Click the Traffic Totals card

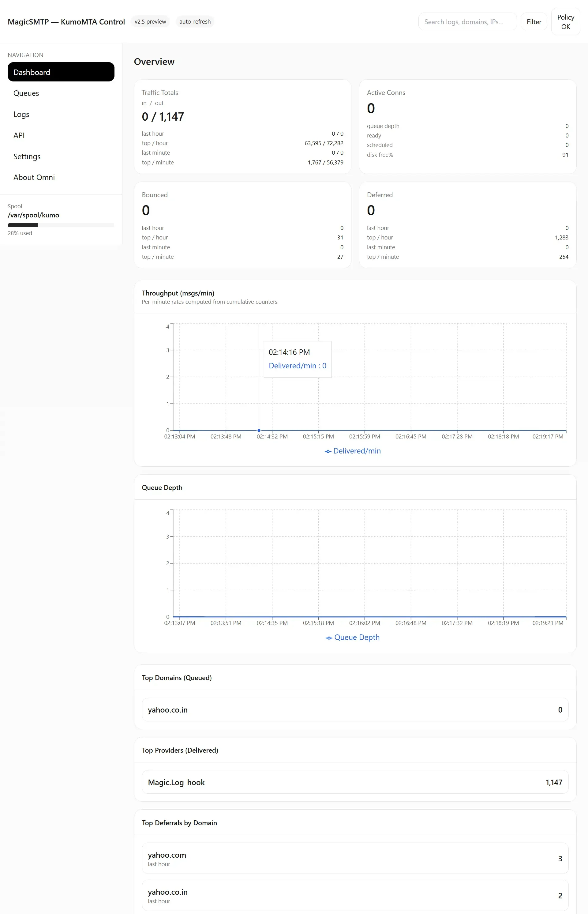click(x=242, y=126)
